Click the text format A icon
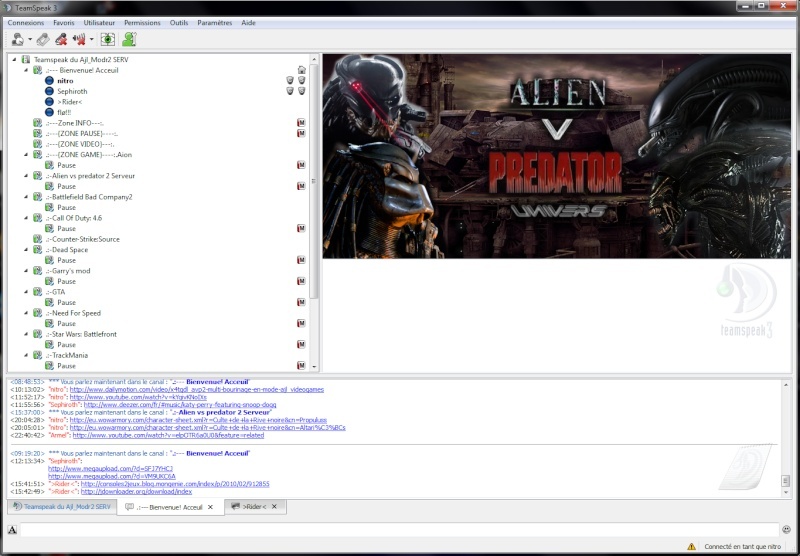This screenshot has width=800, height=556. click(x=12, y=530)
